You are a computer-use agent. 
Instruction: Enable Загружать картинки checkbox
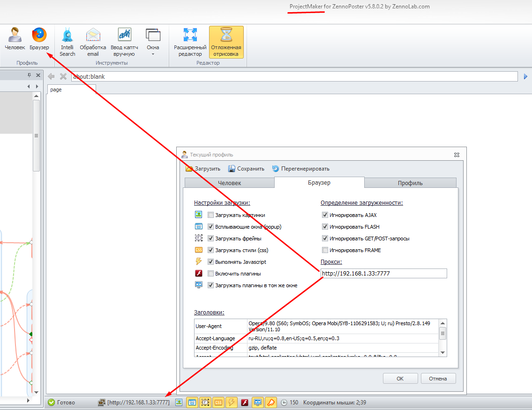pos(211,215)
